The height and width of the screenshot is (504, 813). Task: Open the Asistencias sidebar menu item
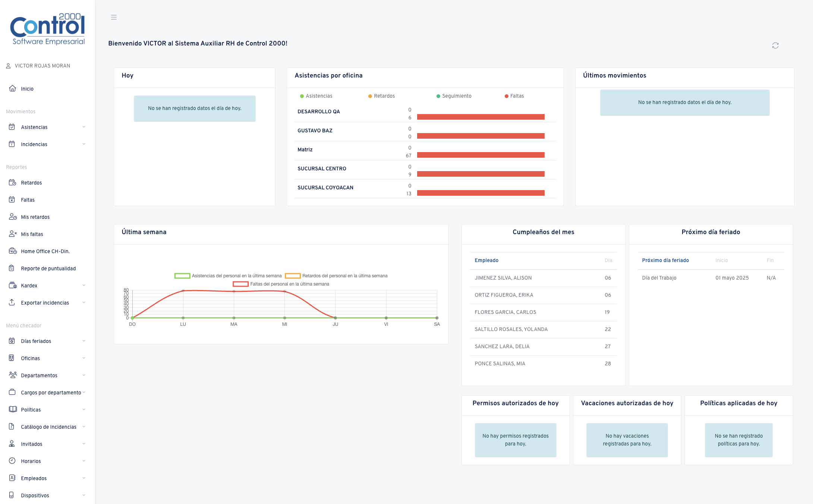[47, 127]
